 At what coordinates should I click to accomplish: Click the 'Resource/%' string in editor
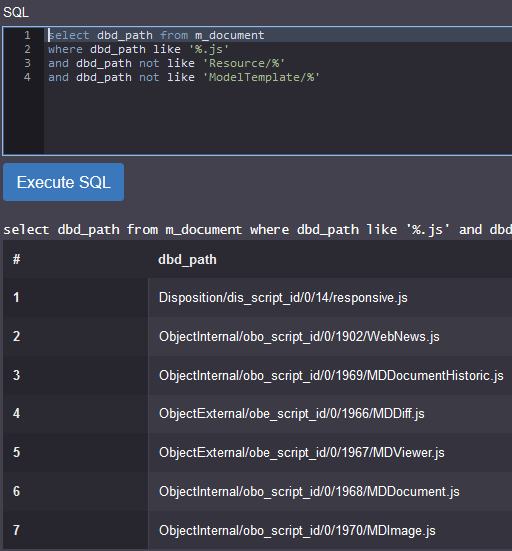coord(244,63)
